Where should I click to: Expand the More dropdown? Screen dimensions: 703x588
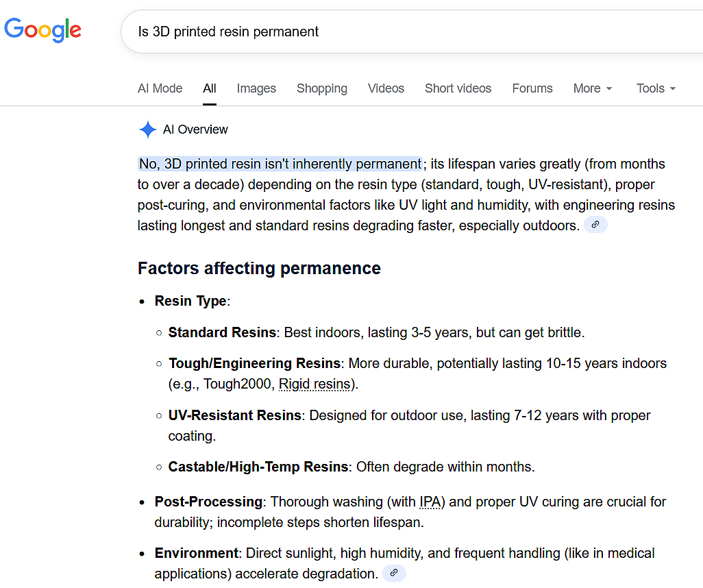pyautogui.click(x=592, y=88)
